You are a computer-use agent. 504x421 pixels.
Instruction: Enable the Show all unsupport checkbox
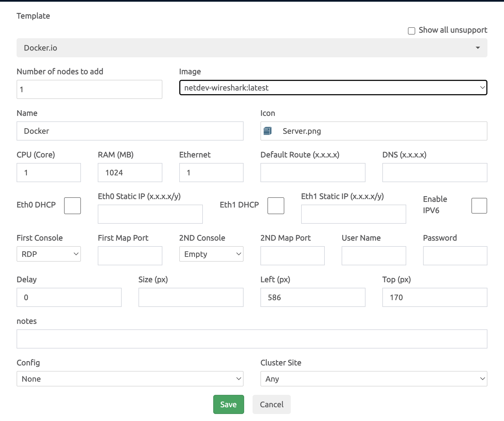(411, 31)
